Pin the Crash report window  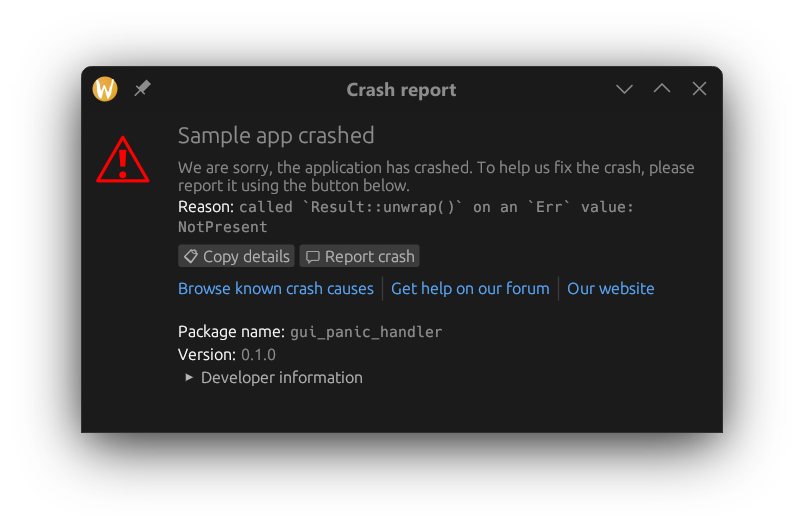[x=142, y=89]
